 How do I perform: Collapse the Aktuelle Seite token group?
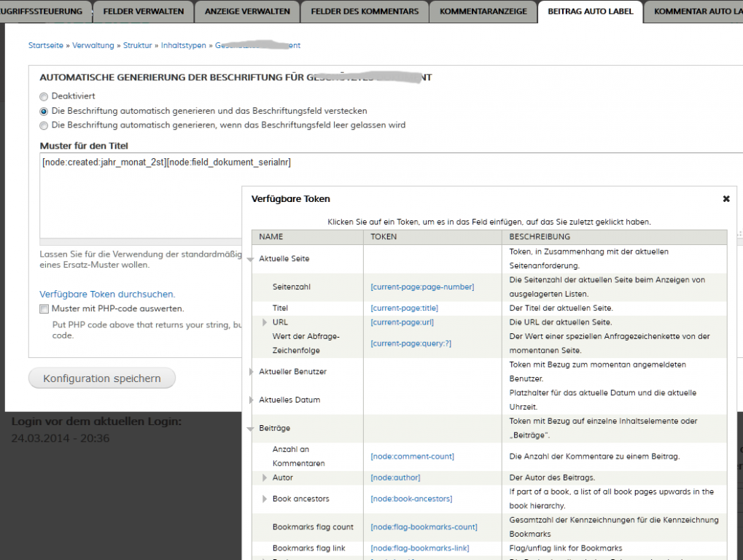click(251, 260)
